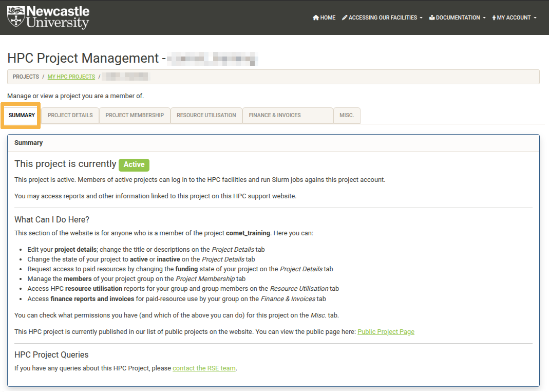Open the Project Membership tab
The image size is (549, 392).
coord(135,116)
